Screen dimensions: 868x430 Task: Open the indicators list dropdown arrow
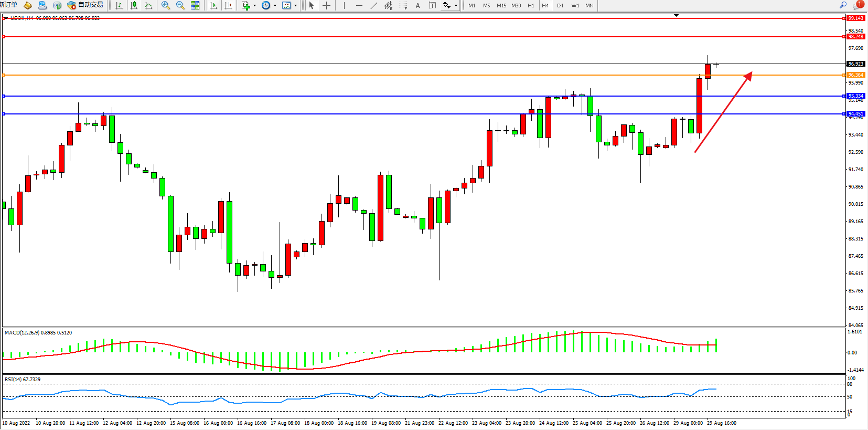[254, 5]
